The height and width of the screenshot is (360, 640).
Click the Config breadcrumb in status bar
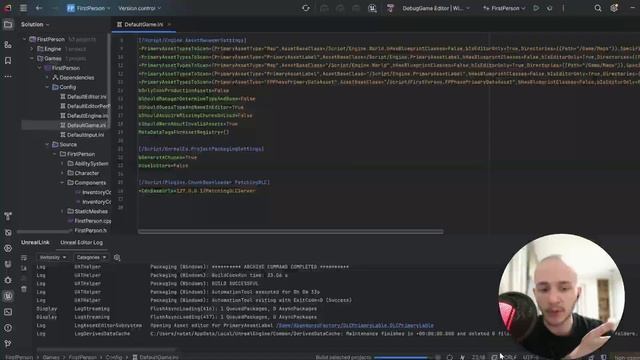[x=114, y=357]
